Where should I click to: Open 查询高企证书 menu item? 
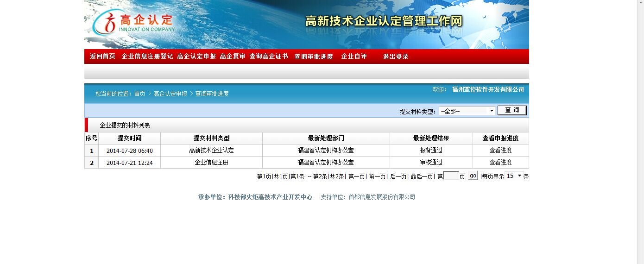[x=269, y=57]
